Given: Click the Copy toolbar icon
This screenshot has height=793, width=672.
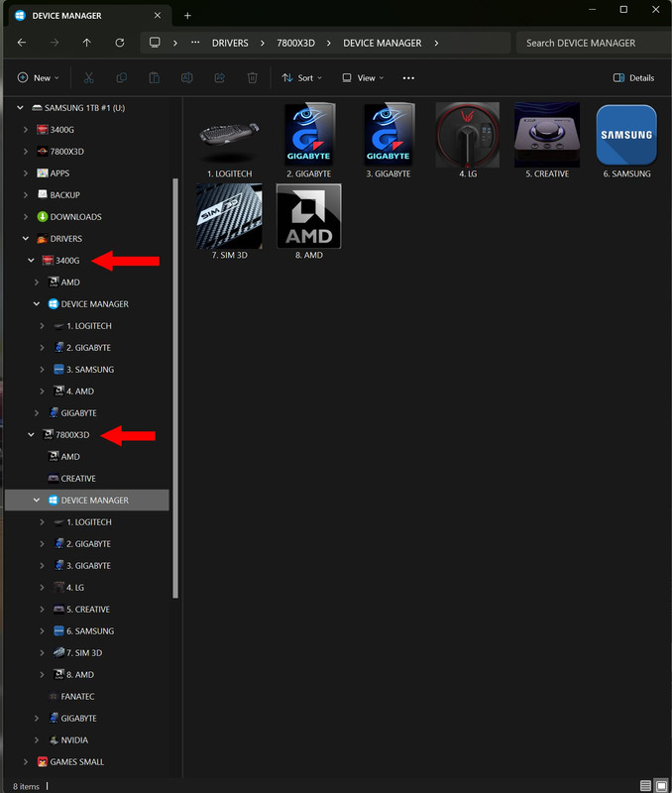Looking at the screenshot, I should pyautogui.click(x=121, y=78).
